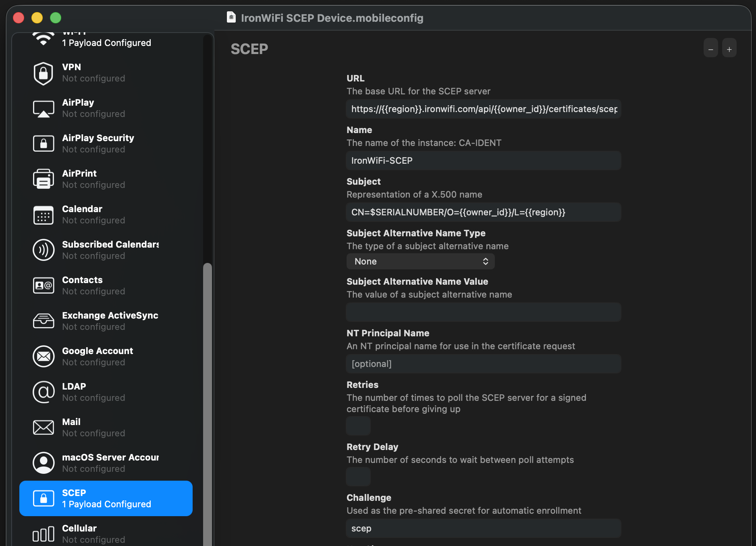This screenshot has height=546, width=756.
Task: Click the Contacts card icon
Action: pos(44,286)
